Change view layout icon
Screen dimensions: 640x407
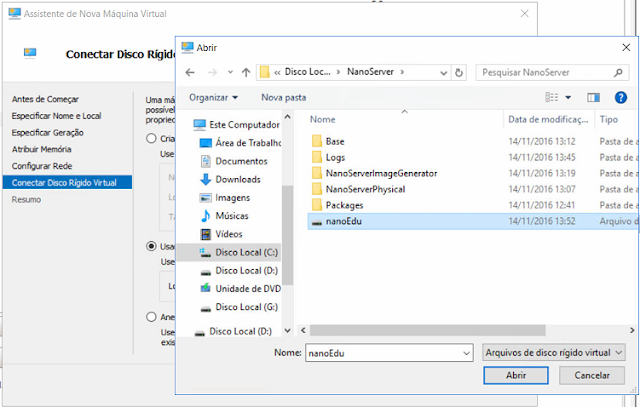point(551,97)
